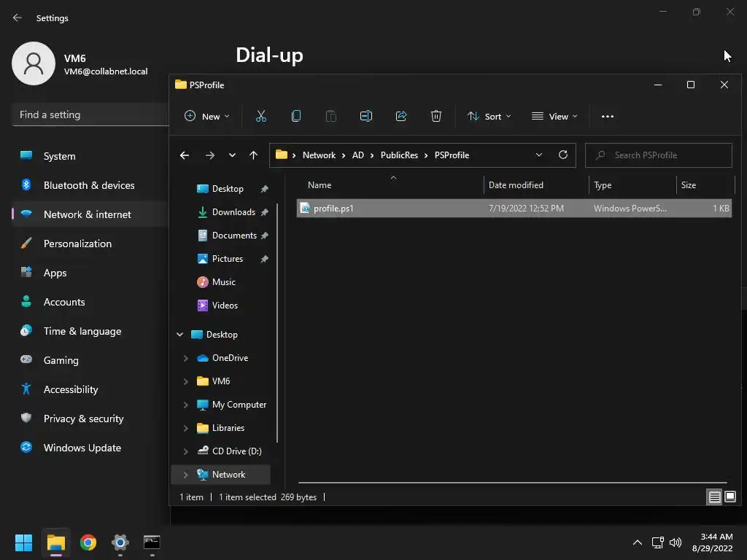
Task: Click the volume speaker tray icon
Action: (x=675, y=542)
